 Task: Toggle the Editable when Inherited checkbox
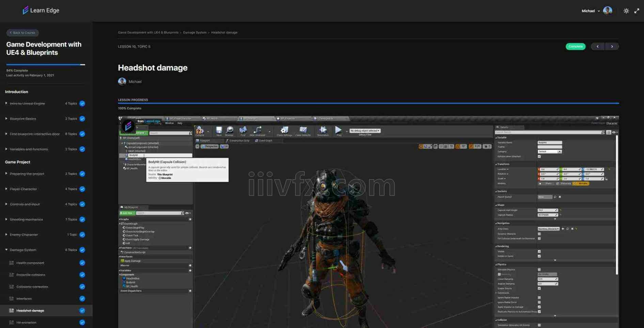[539, 157]
